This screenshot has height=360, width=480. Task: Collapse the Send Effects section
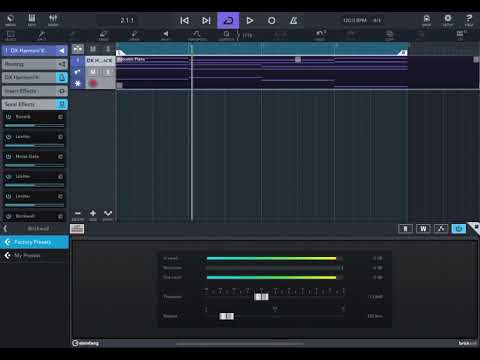pyautogui.click(x=35, y=104)
